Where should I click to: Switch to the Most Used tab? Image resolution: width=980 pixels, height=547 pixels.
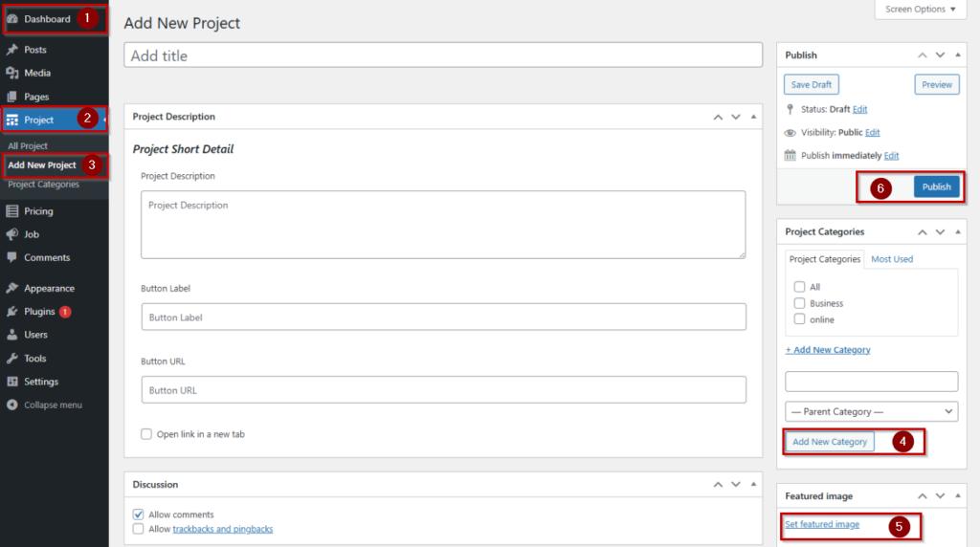tap(892, 259)
